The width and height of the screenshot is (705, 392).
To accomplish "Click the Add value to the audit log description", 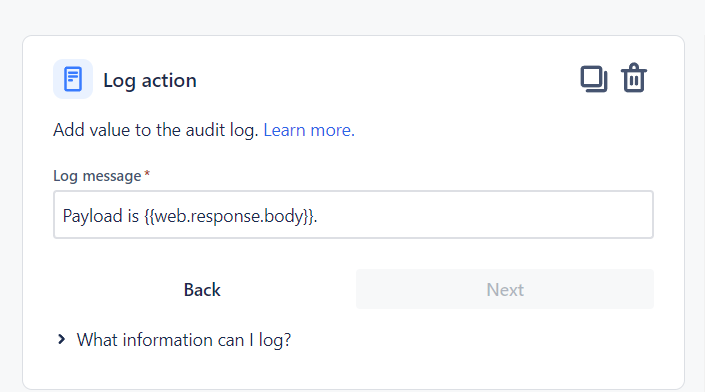I will [x=156, y=130].
